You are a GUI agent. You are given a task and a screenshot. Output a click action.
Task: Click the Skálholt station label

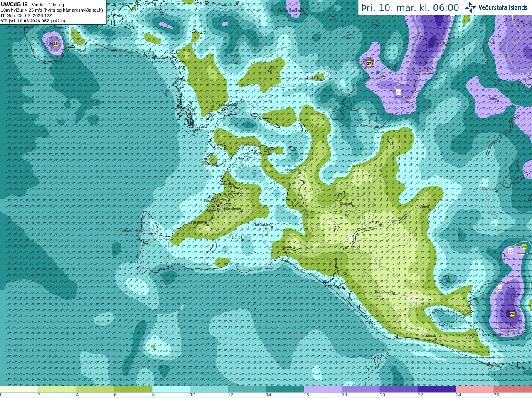click(346, 204)
